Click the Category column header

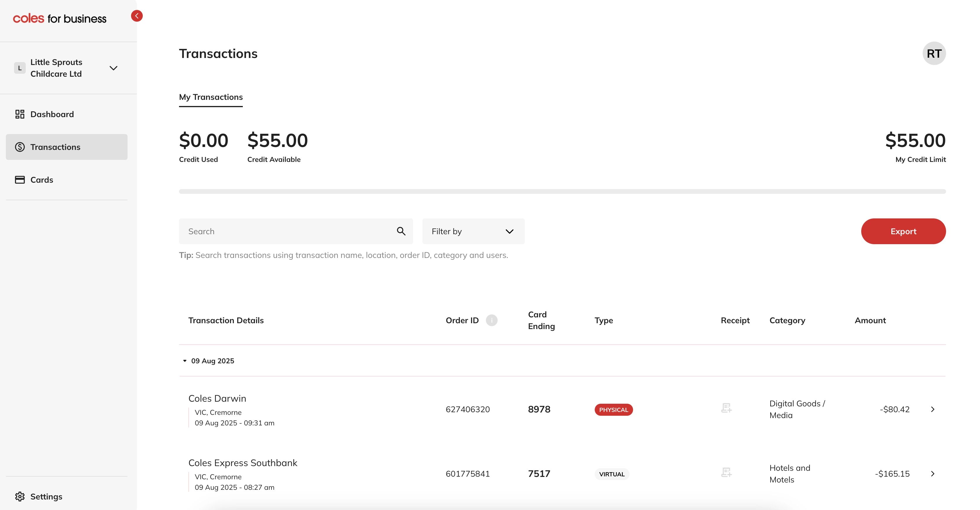tap(787, 321)
